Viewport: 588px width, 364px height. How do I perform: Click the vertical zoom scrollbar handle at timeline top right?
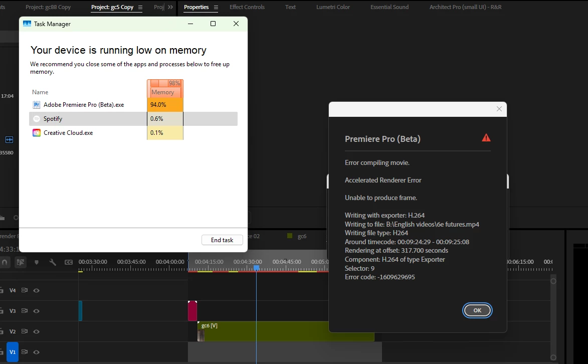pyautogui.click(x=553, y=281)
